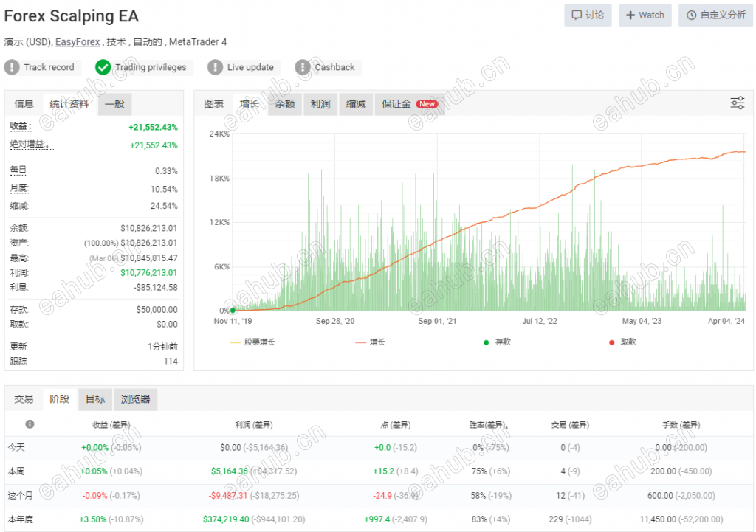Toggle the 增长 growth legend line
Image resolution: width=756 pixels, height=532 pixels.
pos(371,342)
